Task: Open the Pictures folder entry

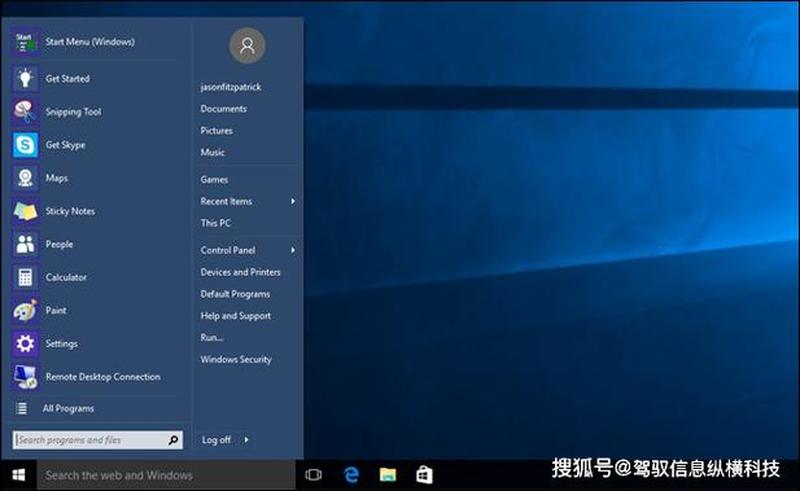Action: pyautogui.click(x=216, y=131)
